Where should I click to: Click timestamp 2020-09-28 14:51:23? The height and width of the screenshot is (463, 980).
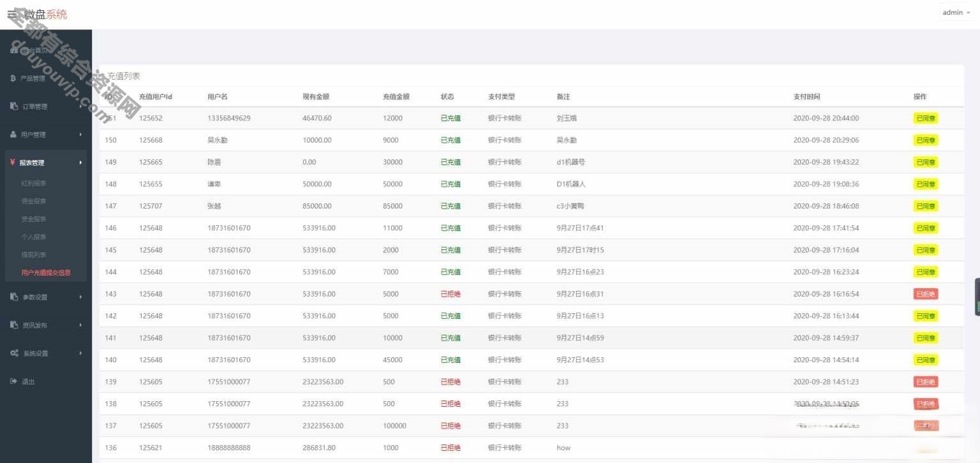[826, 382]
